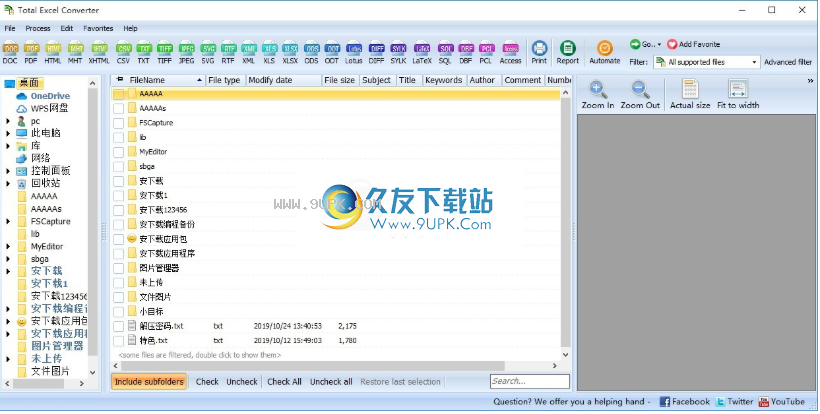Check the AAAAAs folder checkbox

click(x=119, y=108)
